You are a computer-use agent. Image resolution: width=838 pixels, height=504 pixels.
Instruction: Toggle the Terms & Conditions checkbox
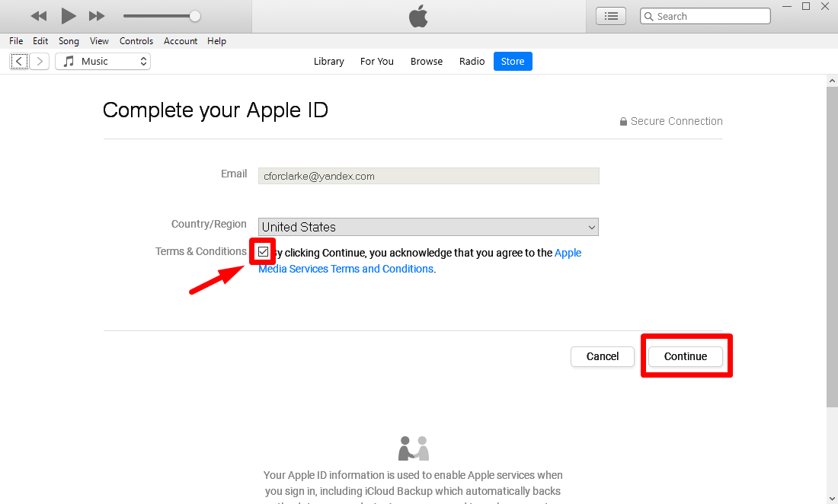pos(264,252)
